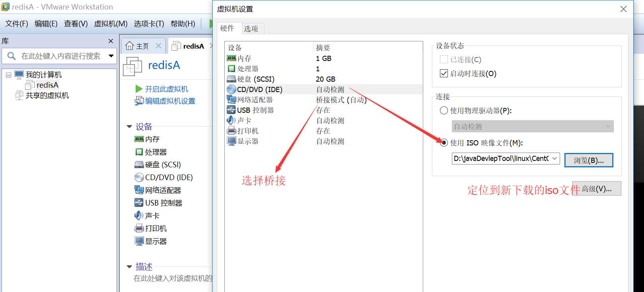
Task: Toggle the 已连接(C) checkbox
Action: pyautogui.click(x=444, y=59)
